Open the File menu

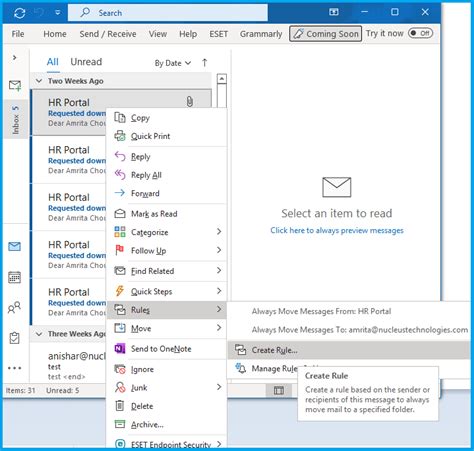click(18, 34)
